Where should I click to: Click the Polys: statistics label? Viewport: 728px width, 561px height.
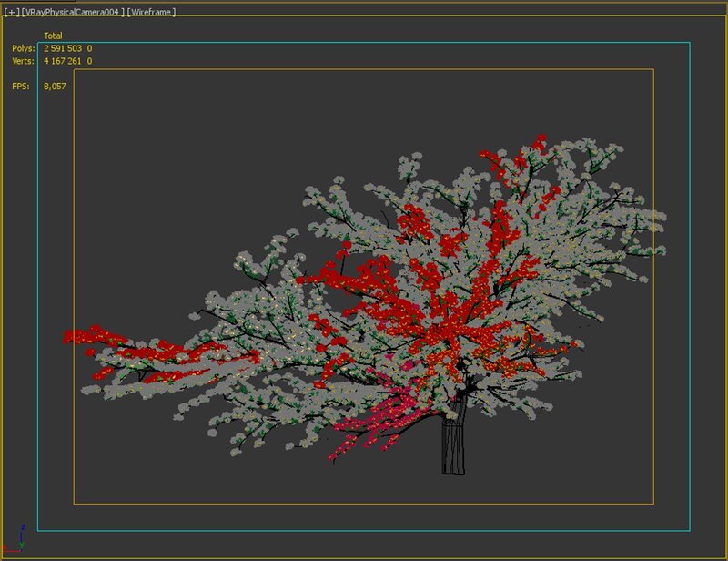tap(22, 48)
